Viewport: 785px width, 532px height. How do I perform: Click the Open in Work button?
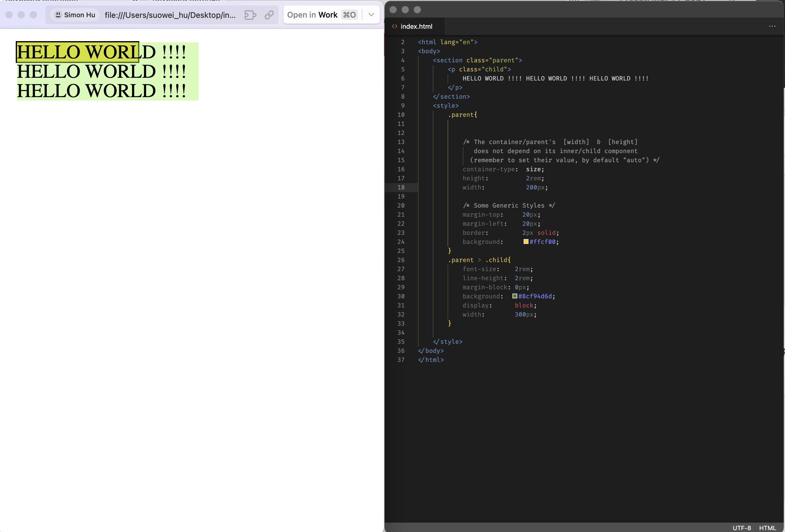322,15
